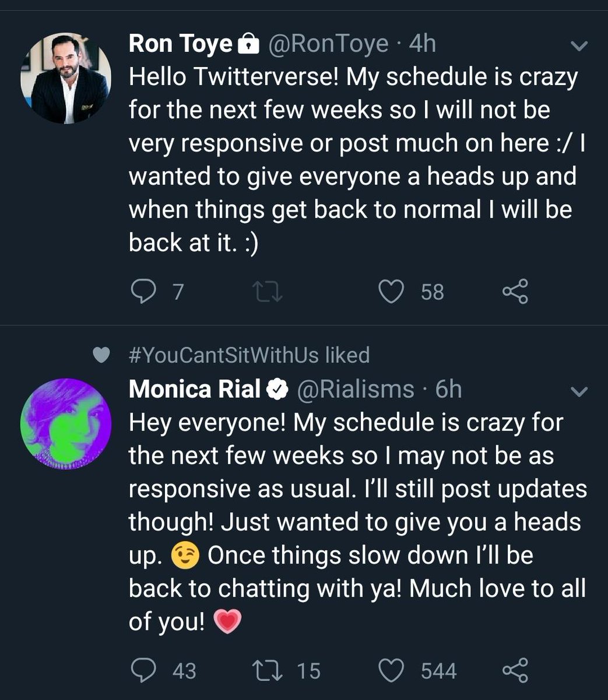Share Monica Rial's tweet
608x700 pixels.
[515, 670]
